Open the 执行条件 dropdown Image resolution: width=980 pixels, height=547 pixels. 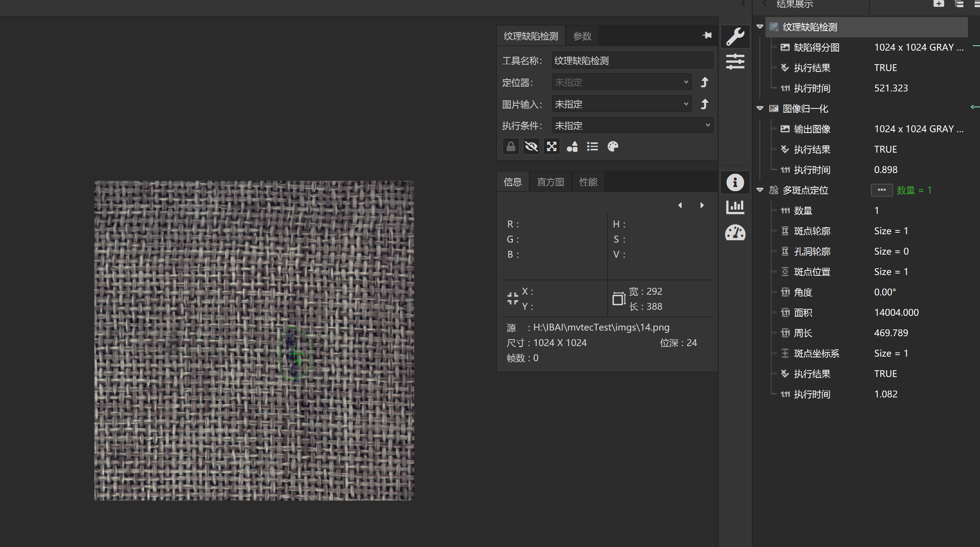click(632, 126)
